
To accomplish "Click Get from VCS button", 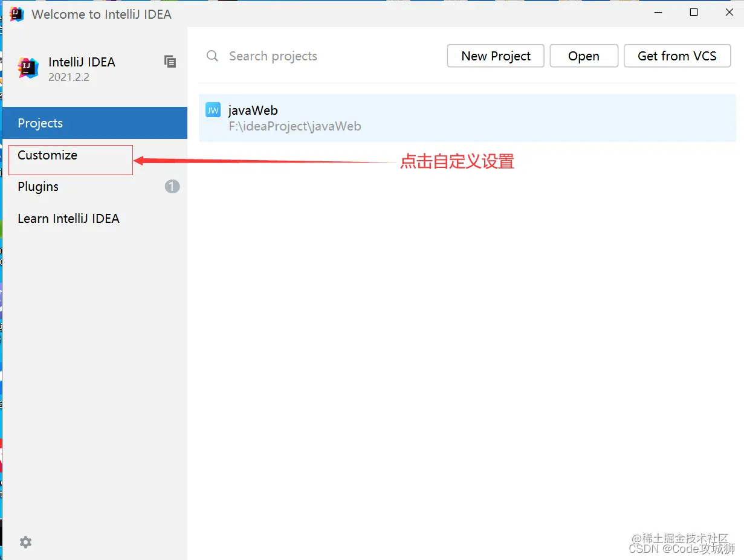I will 677,56.
